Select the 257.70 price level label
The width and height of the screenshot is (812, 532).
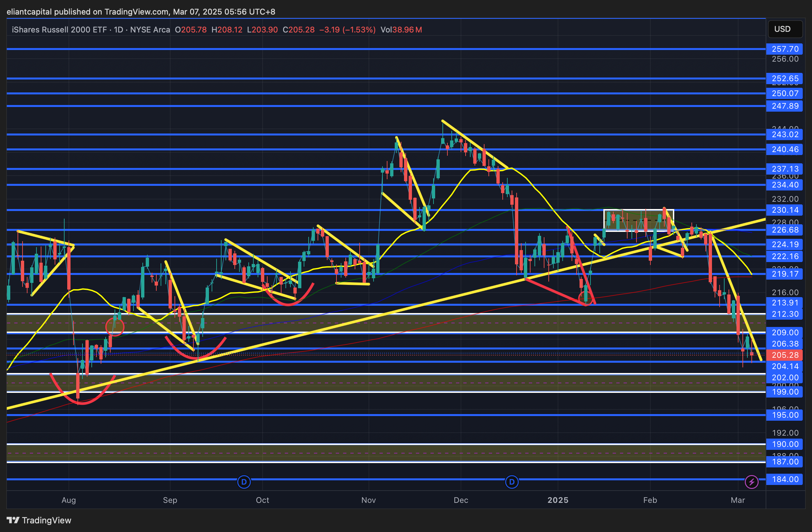coord(785,49)
